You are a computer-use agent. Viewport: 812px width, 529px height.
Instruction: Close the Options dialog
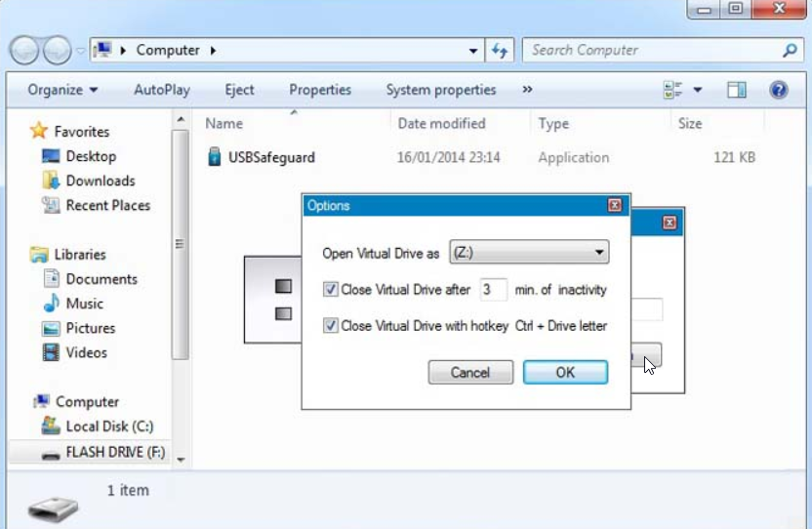pyautogui.click(x=615, y=205)
